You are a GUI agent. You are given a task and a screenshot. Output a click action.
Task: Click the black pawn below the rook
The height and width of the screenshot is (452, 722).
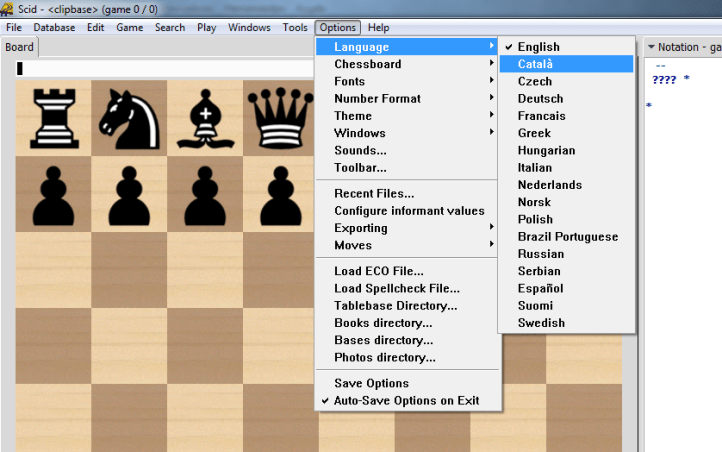tap(53, 193)
